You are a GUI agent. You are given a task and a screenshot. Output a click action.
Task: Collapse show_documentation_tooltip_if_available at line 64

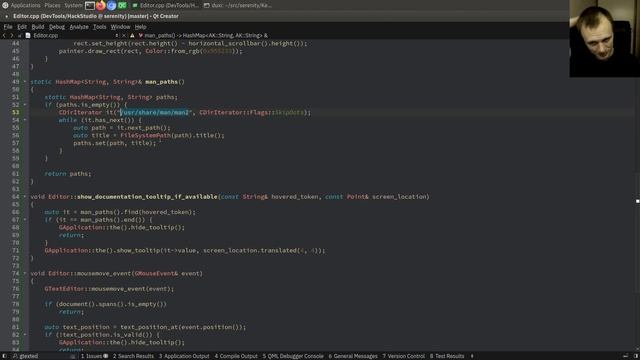(24, 197)
